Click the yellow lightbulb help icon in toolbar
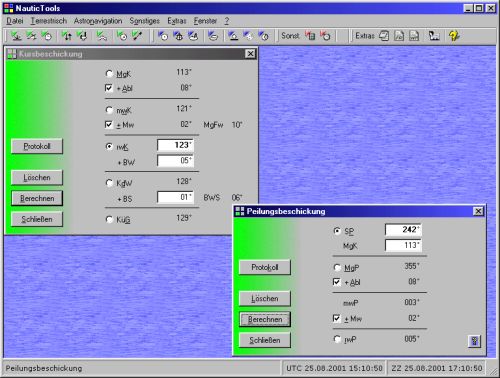500x378 pixels. point(454,35)
